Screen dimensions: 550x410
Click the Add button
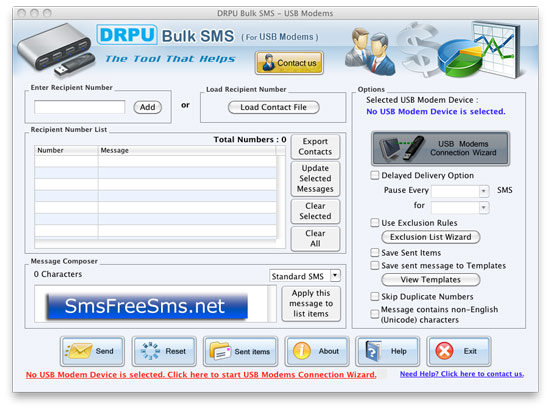[x=148, y=107]
